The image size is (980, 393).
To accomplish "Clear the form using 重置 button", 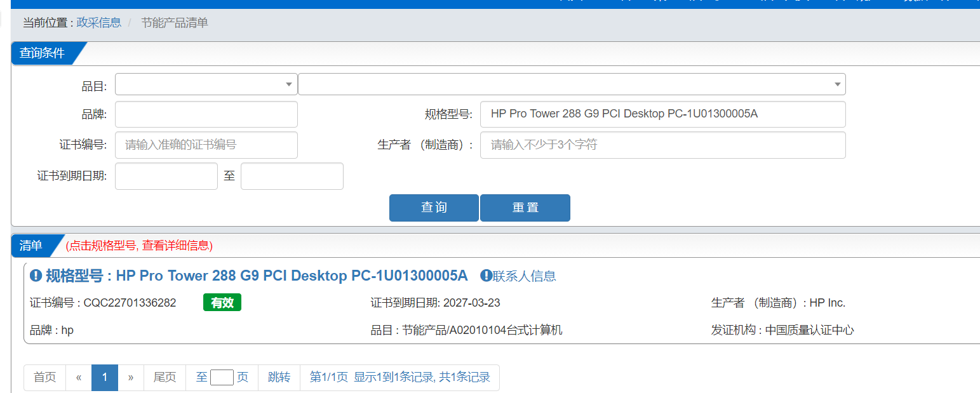I will (525, 208).
